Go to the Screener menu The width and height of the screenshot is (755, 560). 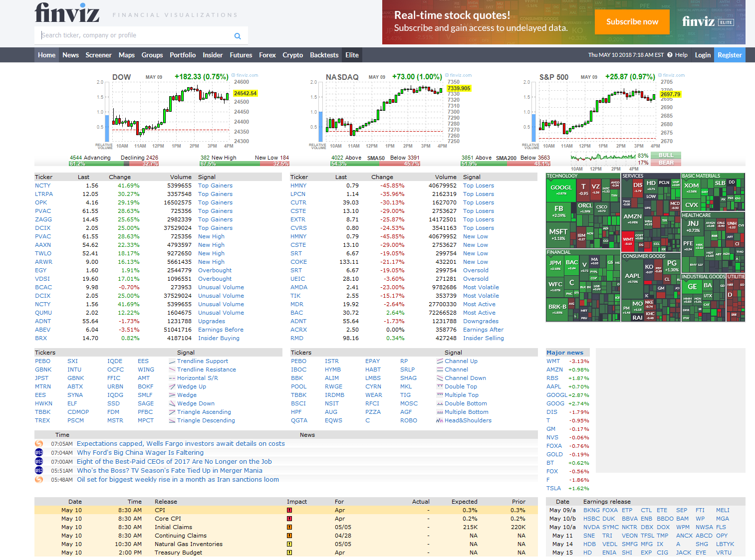coord(98,55)
